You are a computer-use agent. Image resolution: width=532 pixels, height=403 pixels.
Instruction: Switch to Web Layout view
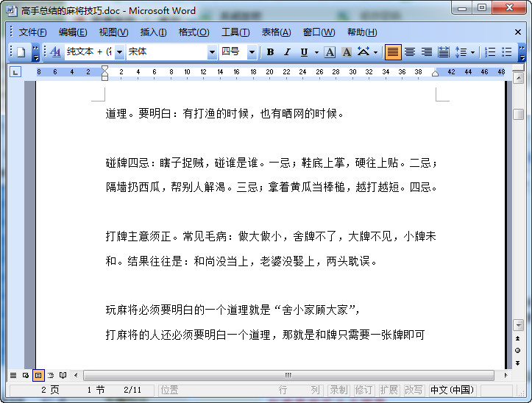click(x=26, y=375)
